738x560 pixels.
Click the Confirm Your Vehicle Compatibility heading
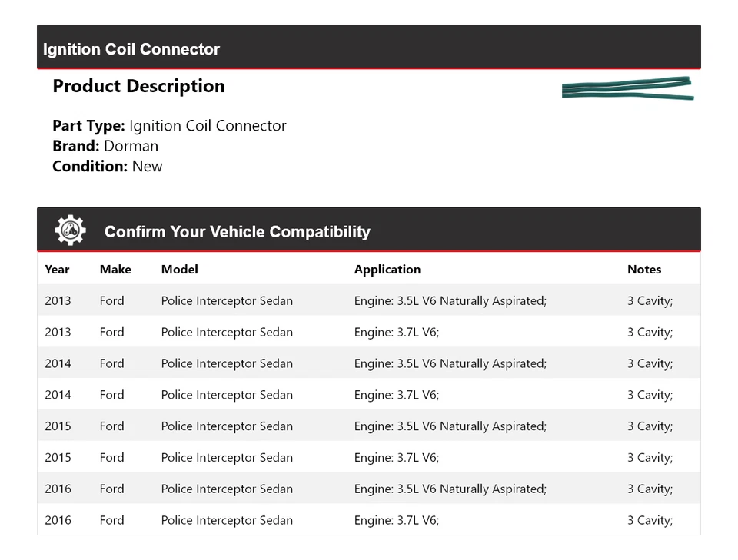237,231
